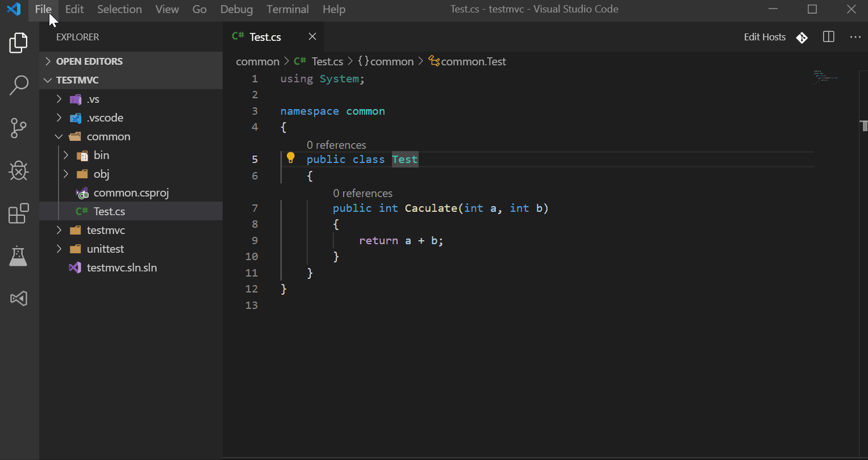868x460 pixels.
Task: Open the Selection menu
Action: point(119,9)
